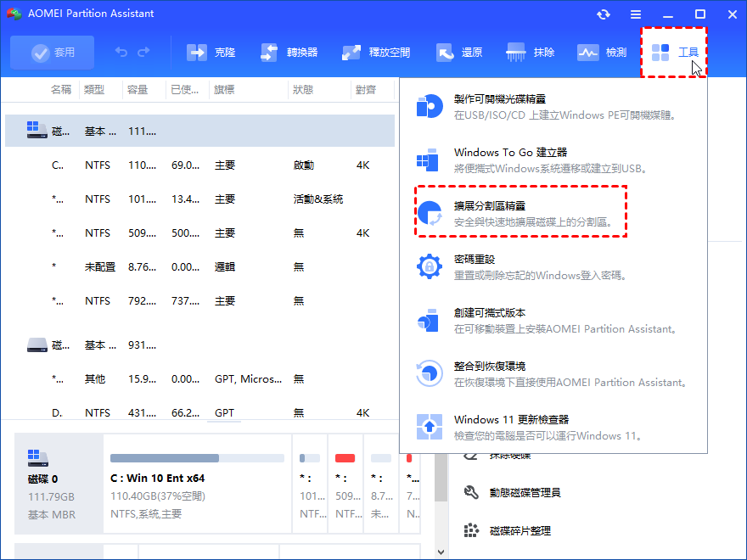Image resolution: width=747 pixels, height=560 pixels.
Task: Click the wrench icon for dynamic disk manager
Action: (x=471, y=492)
